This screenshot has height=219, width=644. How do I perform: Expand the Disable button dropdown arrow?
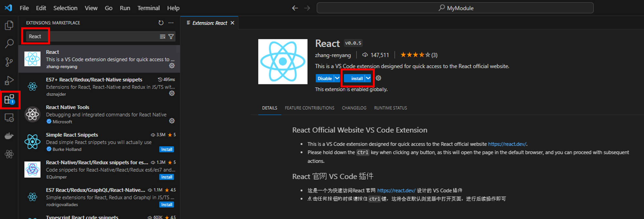click(337, 78)
